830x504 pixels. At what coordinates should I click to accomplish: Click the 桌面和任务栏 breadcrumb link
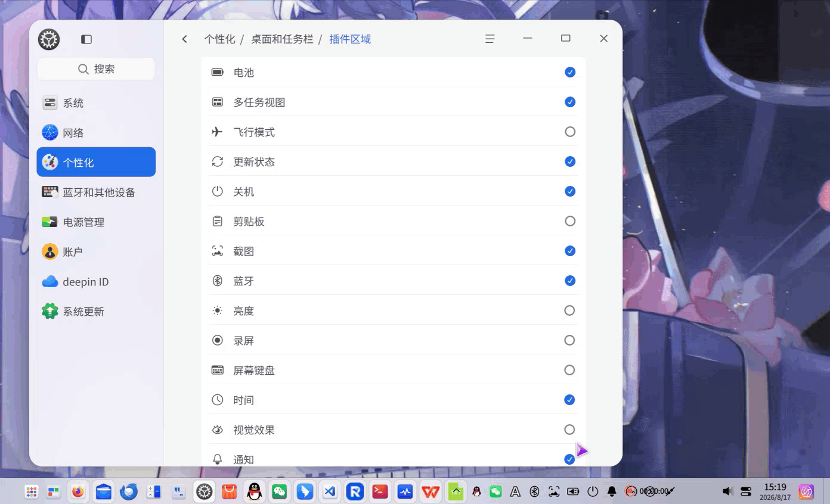[282, 39]
